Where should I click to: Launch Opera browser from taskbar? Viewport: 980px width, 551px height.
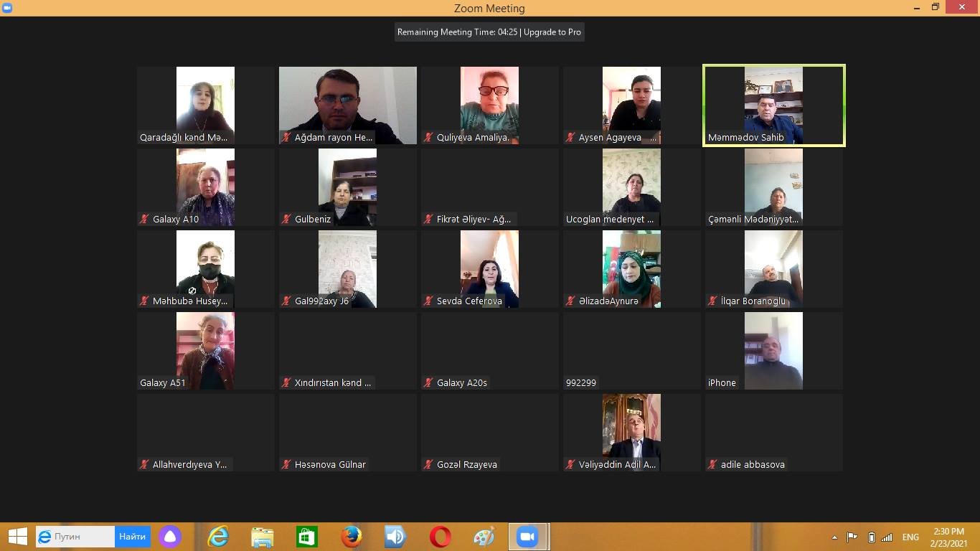[440, 537]
